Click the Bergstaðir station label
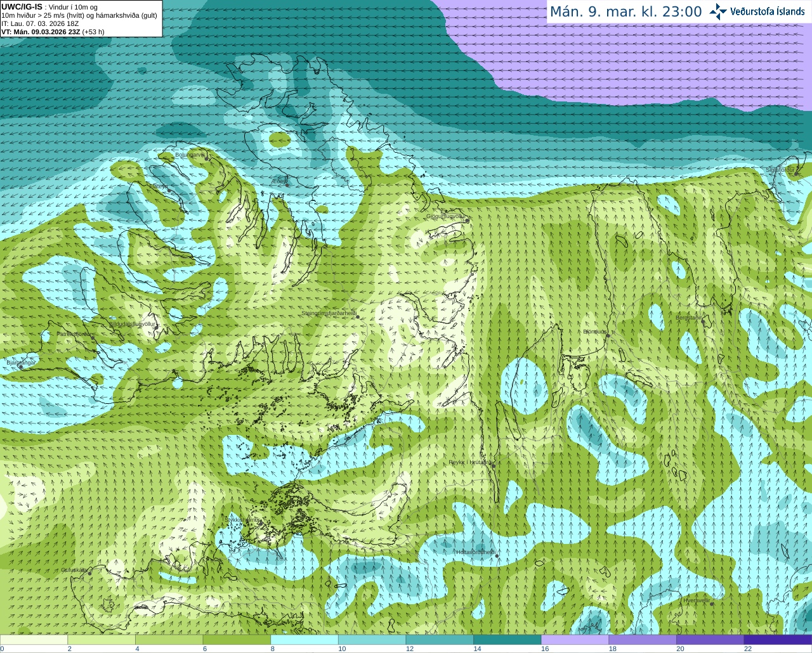Screen dimensions: 812x653 pos(689,318)
